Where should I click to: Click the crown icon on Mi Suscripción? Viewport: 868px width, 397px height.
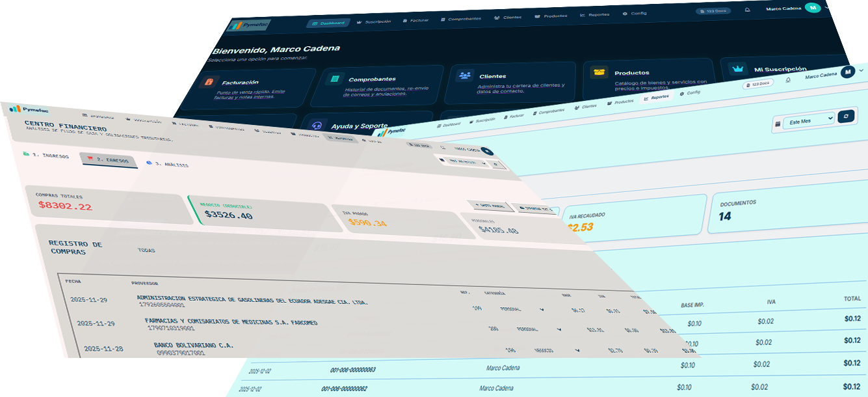[738, 67]
